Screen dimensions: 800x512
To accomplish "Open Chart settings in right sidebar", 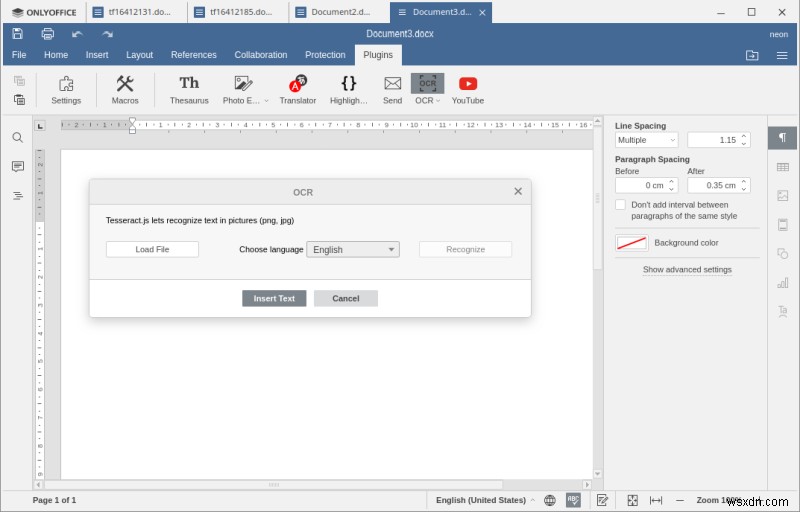I will [x=782, y=282].
